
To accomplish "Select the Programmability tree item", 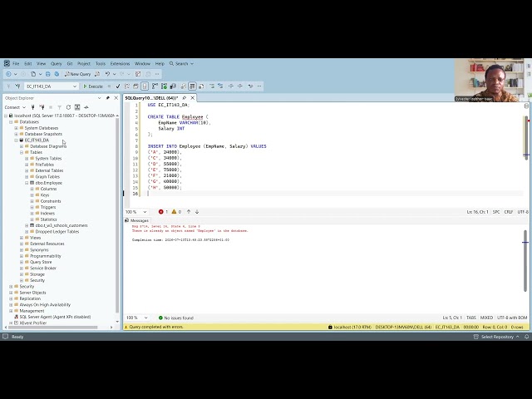I will (46, 256).
